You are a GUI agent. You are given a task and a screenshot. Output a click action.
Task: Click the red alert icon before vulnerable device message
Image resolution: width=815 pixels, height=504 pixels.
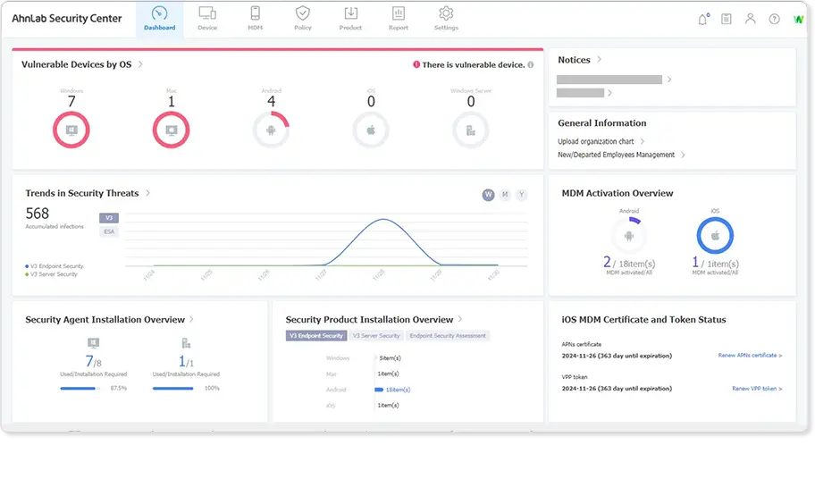point(416,64)
